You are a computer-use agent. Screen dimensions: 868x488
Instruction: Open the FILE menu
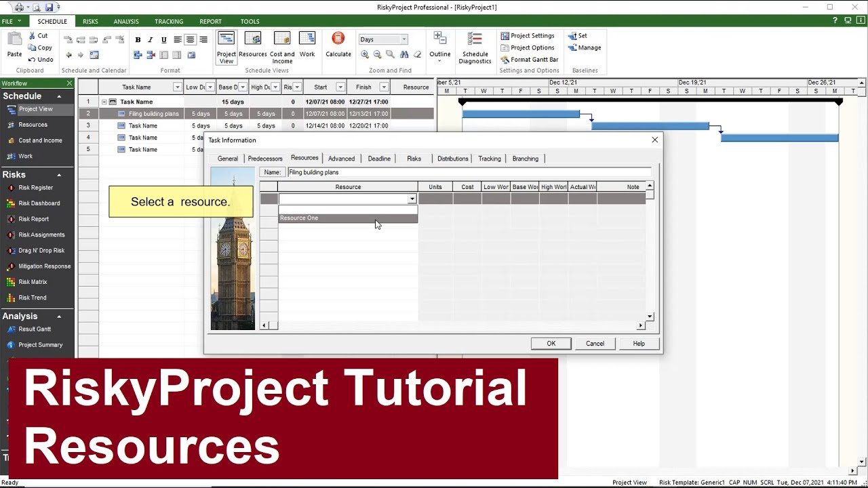[x=11, y=22]
